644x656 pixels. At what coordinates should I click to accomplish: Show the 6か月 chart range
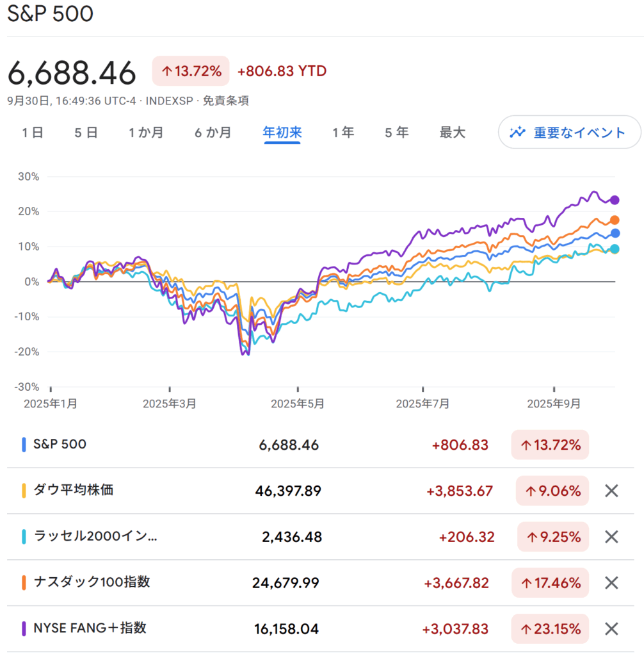coord(213,133)
